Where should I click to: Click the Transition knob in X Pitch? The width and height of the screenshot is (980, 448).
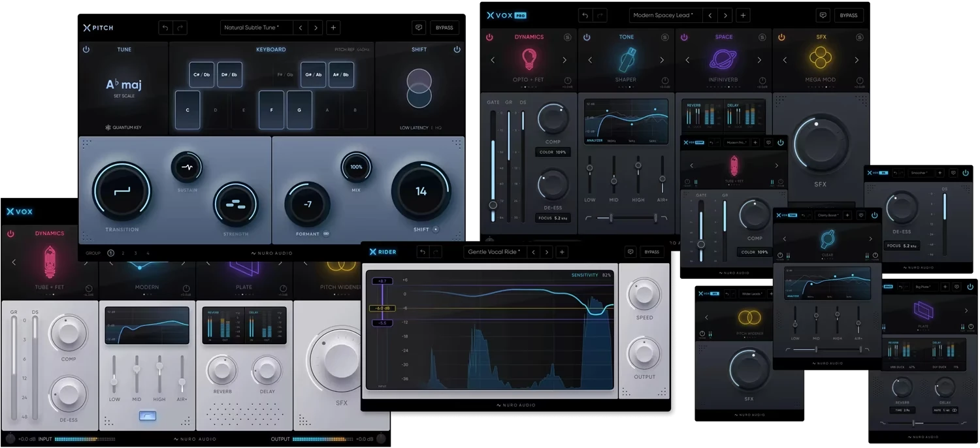(x=122, y=191)
